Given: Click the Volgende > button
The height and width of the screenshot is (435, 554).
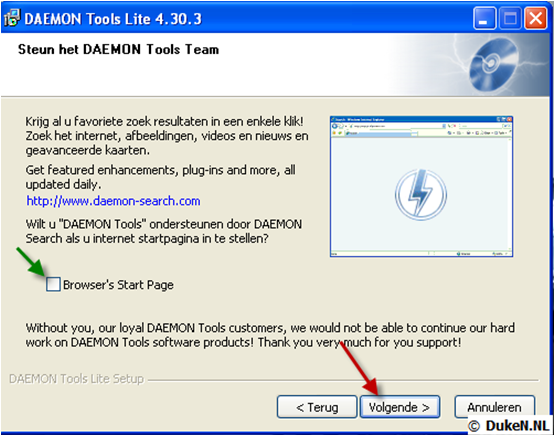Looking at the screenshot, I should coord(400,407).
